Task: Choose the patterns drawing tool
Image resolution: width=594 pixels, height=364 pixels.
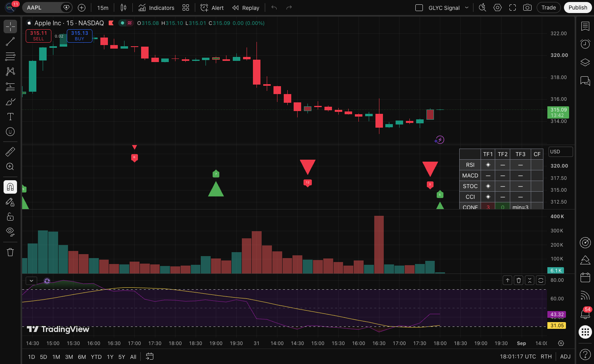Action: (10, 72)
